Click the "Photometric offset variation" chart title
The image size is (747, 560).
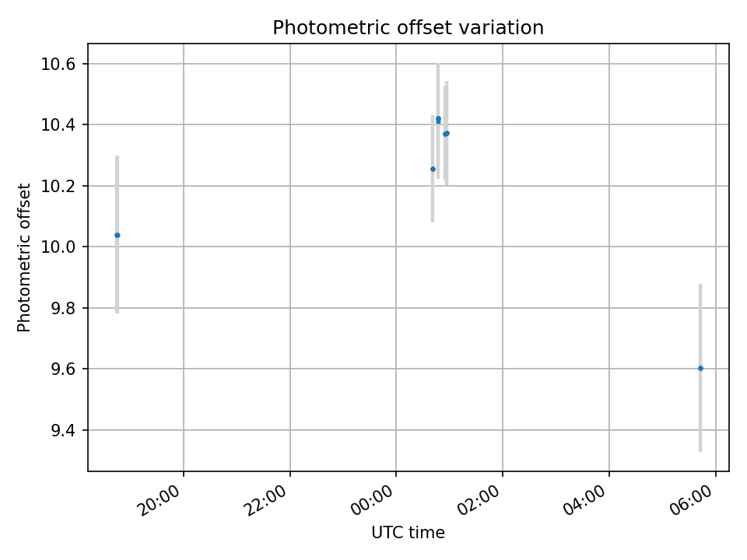(408, 28)
